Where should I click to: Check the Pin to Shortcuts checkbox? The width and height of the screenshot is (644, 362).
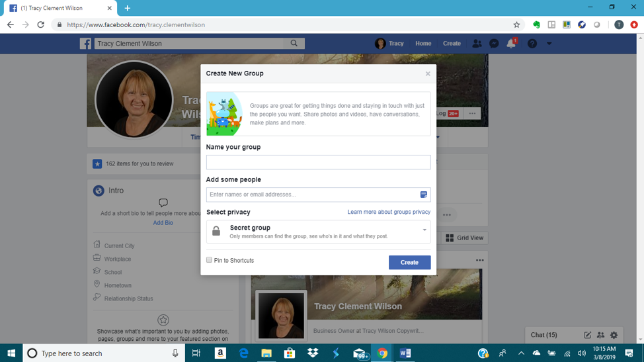[x=210, y=260]
